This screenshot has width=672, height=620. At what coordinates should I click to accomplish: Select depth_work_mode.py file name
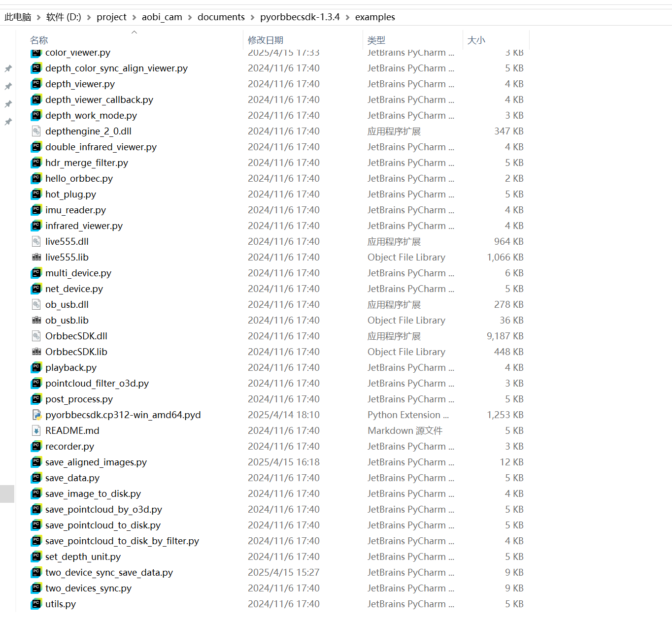pyautogui.click(x=91, y=115)
